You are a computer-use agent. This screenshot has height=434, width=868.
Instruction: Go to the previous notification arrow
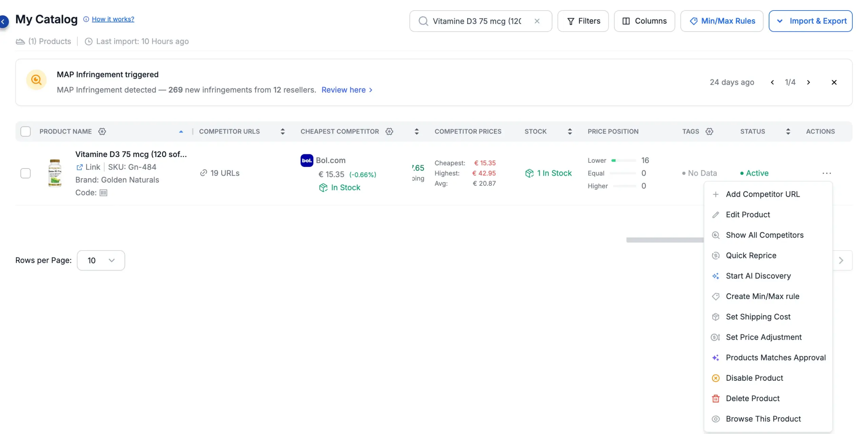[x=772, y=82]
